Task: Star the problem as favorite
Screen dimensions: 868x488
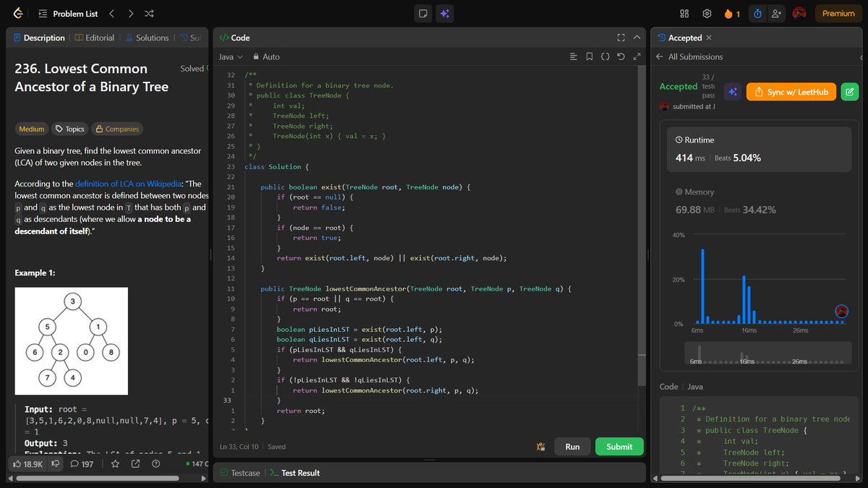Action: tap(115, 464)
